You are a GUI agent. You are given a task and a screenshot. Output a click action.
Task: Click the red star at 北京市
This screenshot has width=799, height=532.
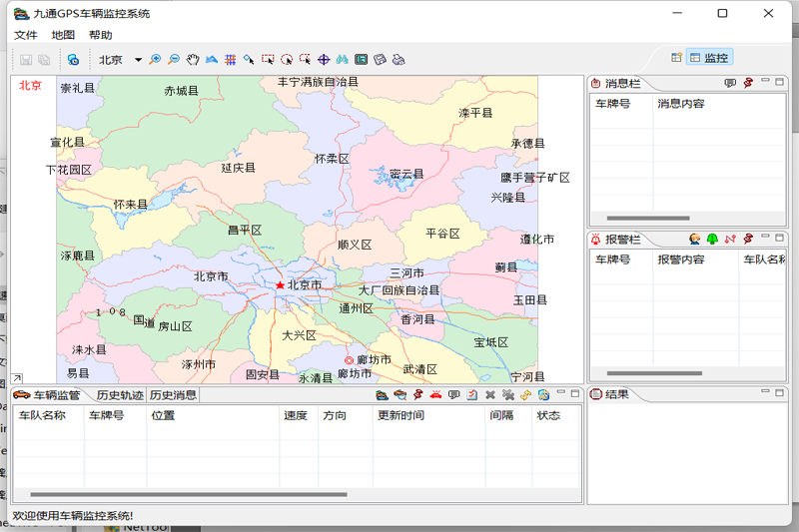coord(280,285)
